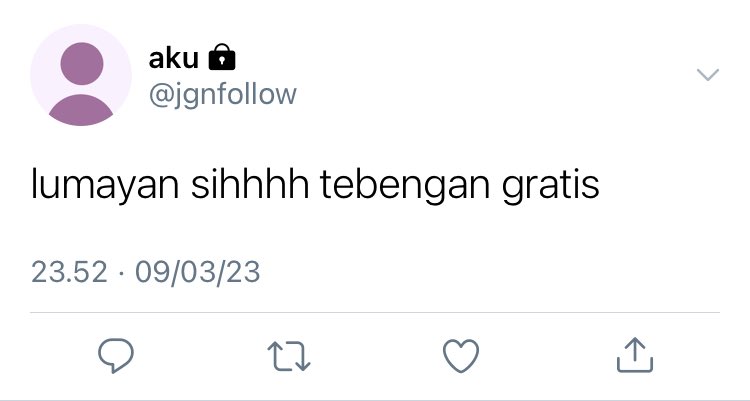Click the word tebengan in tweet
Image resolution: width=750 pixels, height=401 pixels.
click(x=405, y=186)
